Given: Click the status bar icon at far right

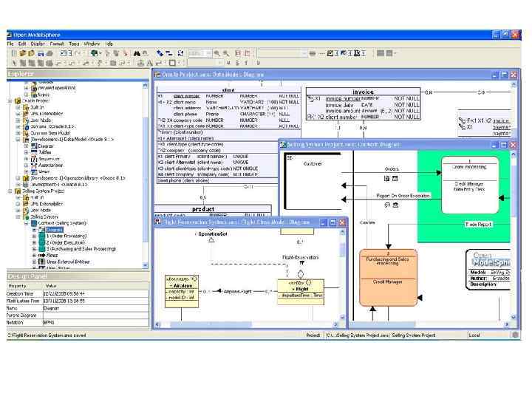Looking at the screenshot, I should (x=516, y=335).
